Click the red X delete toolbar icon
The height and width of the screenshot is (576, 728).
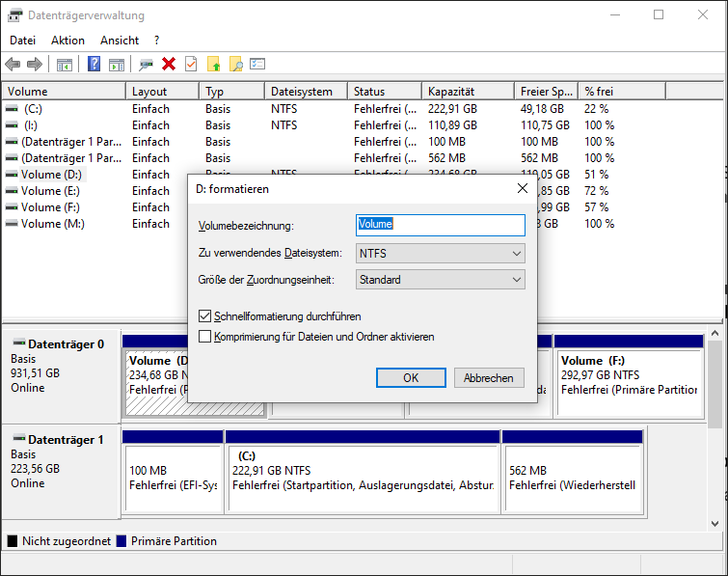pyautogui.click(x=169, y=65)
